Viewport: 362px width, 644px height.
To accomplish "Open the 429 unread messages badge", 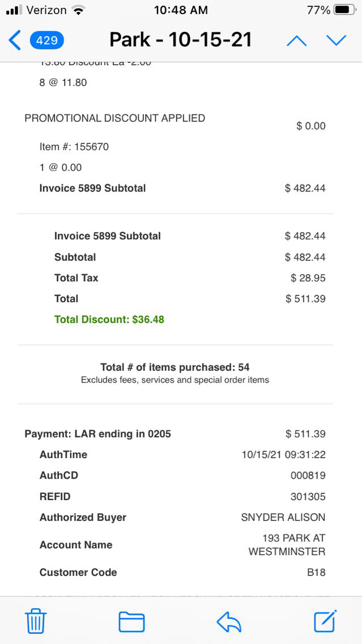I will click(46, 40).
